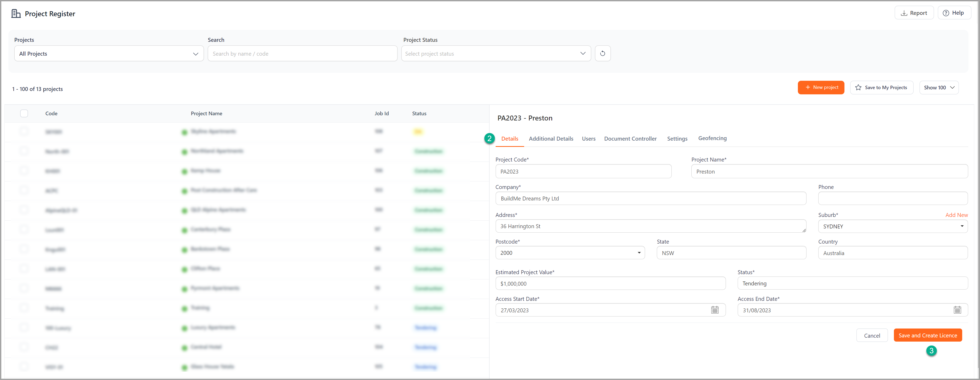Tick the select-all checkbox in table header

24,113
